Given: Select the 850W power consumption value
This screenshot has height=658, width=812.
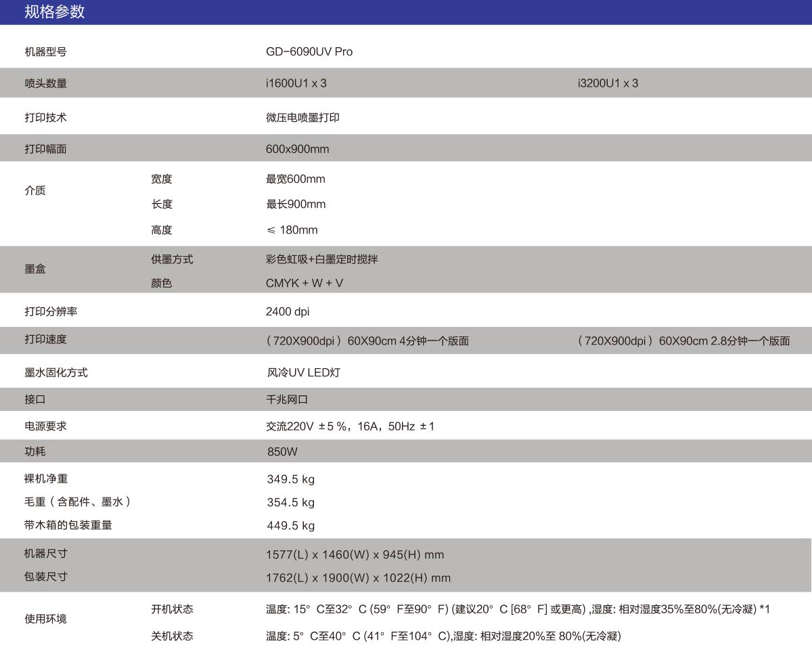Looking at the screenshot, I should 282,452.
